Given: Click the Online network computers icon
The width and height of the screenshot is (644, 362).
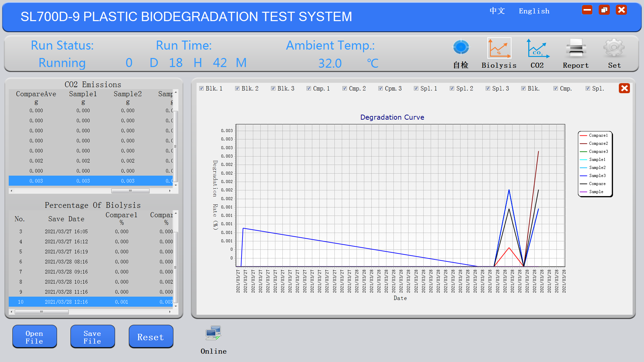Looking at the screenshot, I should click(213, 333).
